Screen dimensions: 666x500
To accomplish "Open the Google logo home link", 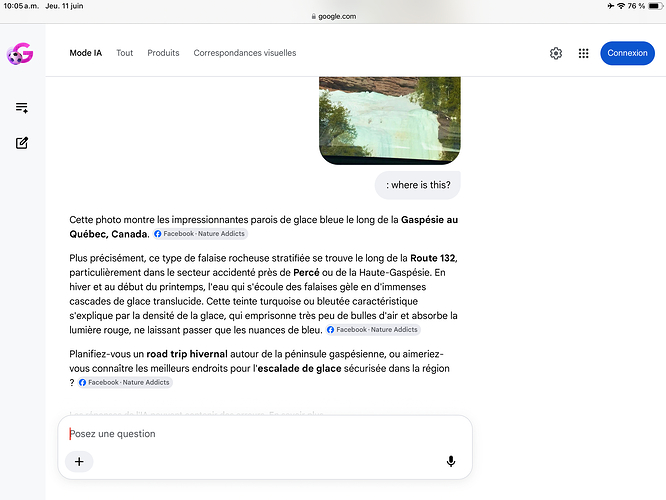I will click(20, 54).
